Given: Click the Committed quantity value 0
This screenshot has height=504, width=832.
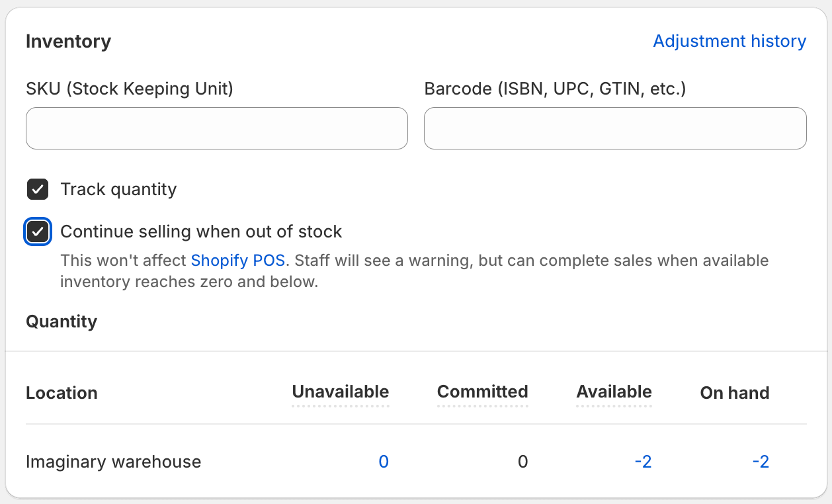Looking at the screenshot, I should pos(522,462).
